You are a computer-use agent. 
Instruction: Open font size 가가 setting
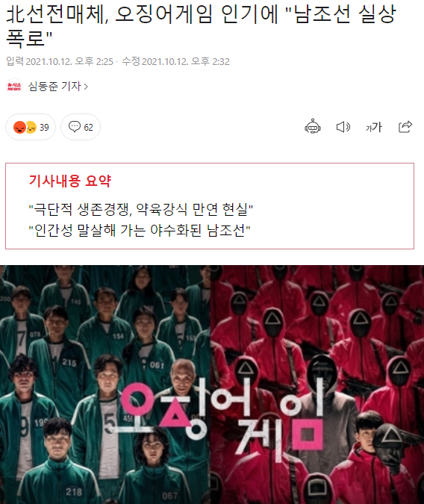pos(374,127)
